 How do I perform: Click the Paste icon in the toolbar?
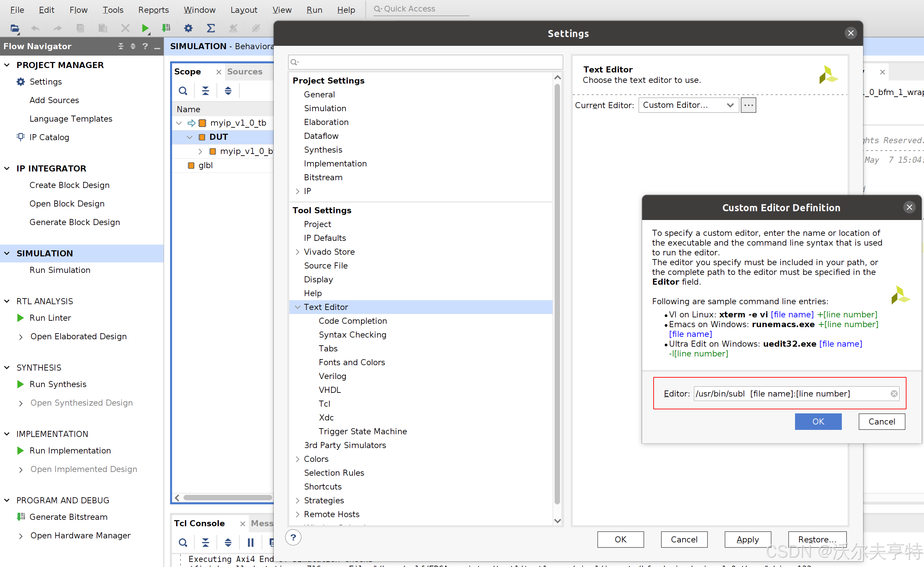tap(103, 28)
